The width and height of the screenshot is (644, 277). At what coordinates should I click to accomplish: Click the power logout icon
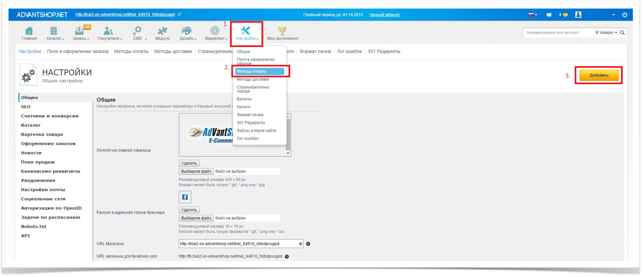tap(625, 15)
